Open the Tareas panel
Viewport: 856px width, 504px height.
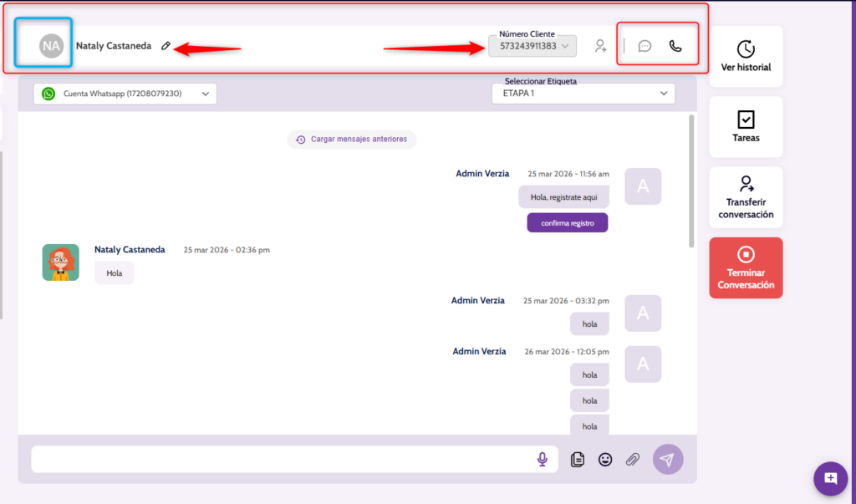pyautogui.click(x=746, y=127)
